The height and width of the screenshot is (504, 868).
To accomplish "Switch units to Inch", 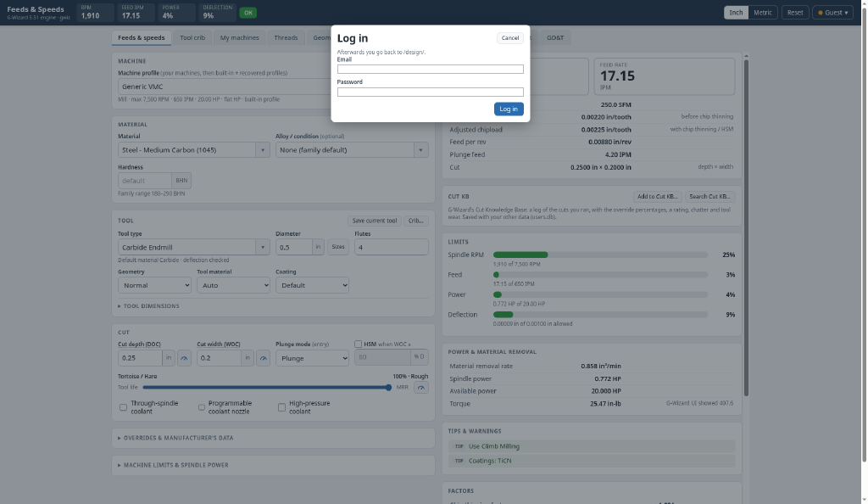I will click(737, 13).
